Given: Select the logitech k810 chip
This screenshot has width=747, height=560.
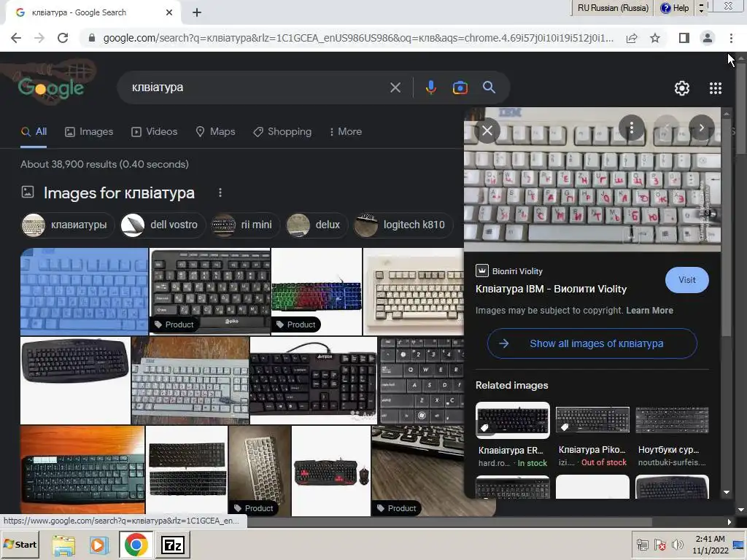Looking at the screenshot, I should 403,225.
